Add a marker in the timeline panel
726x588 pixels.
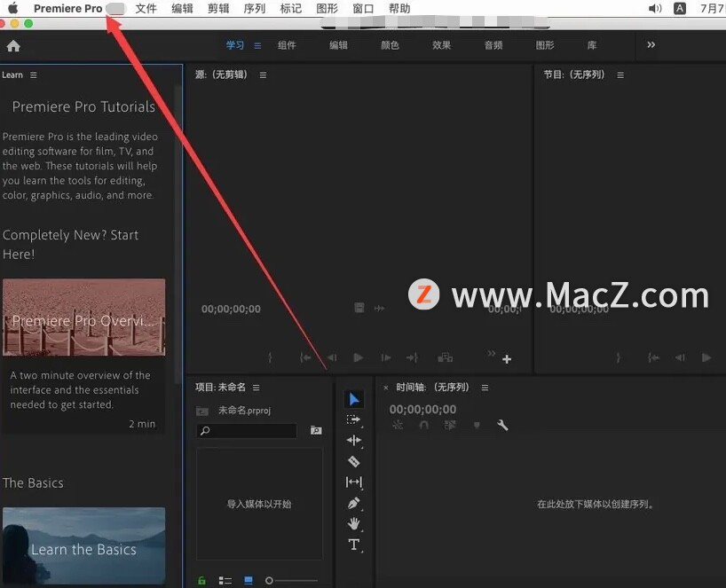pyautogui.click(x=477, y=425)
